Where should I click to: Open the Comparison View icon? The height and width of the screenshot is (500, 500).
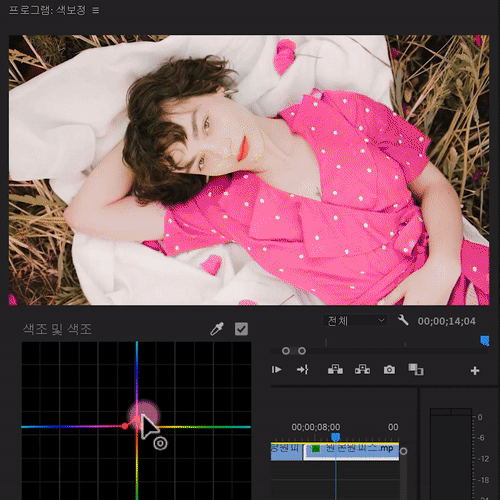[416, 369]
